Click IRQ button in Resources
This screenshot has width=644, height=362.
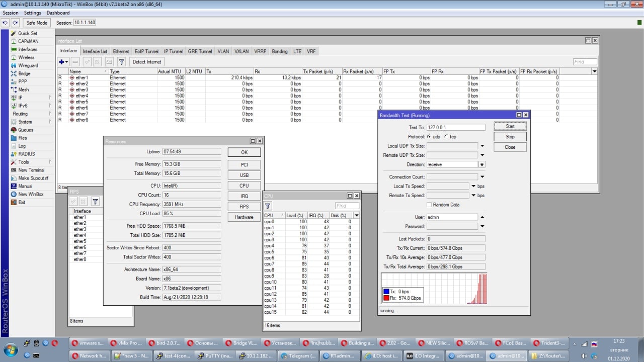point(244,196)
